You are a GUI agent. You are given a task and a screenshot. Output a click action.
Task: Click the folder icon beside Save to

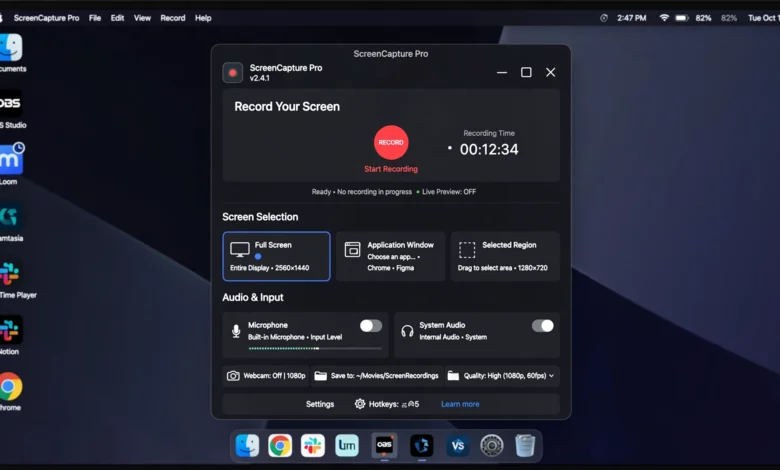coord(321,376)
